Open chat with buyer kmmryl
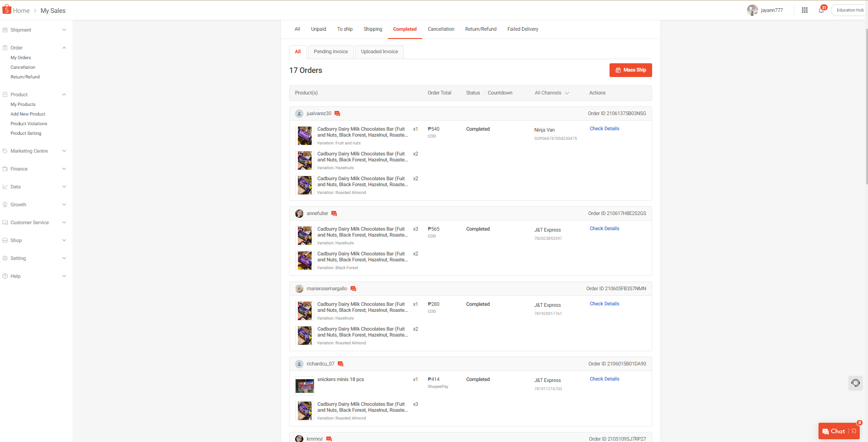This screenshot has width=868, height=442. (329, 439)
